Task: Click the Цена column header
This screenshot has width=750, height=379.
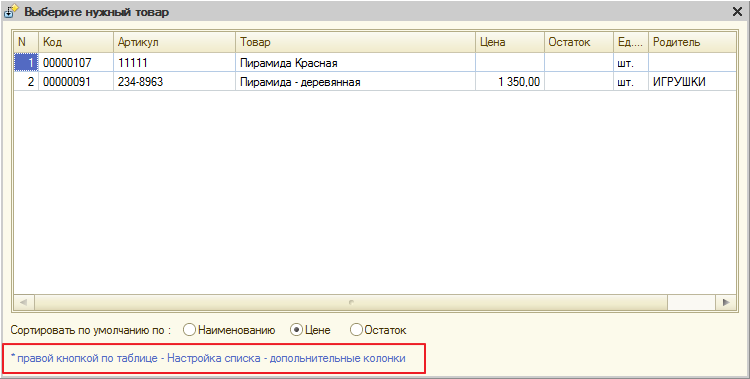Action: pyautogui.click(x=510, y=42)
